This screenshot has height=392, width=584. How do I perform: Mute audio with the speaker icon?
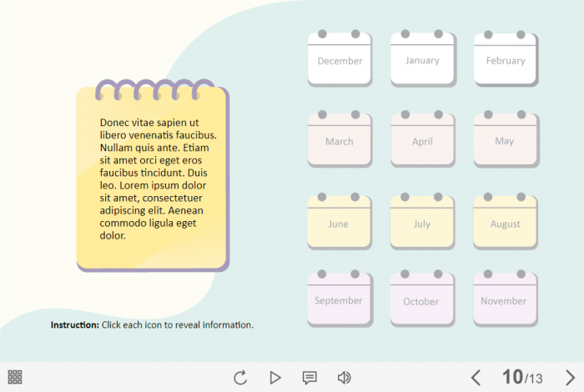point(344,378)
